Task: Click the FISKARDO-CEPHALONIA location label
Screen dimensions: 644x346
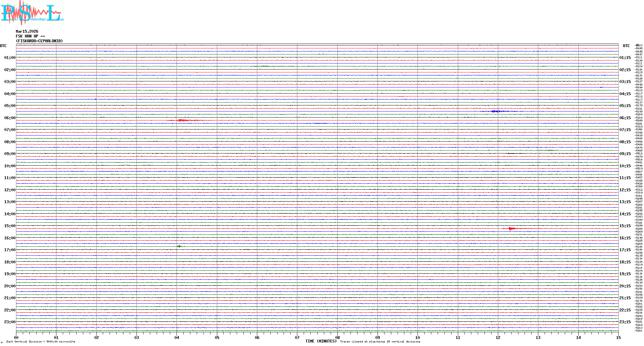Action: 39,41
